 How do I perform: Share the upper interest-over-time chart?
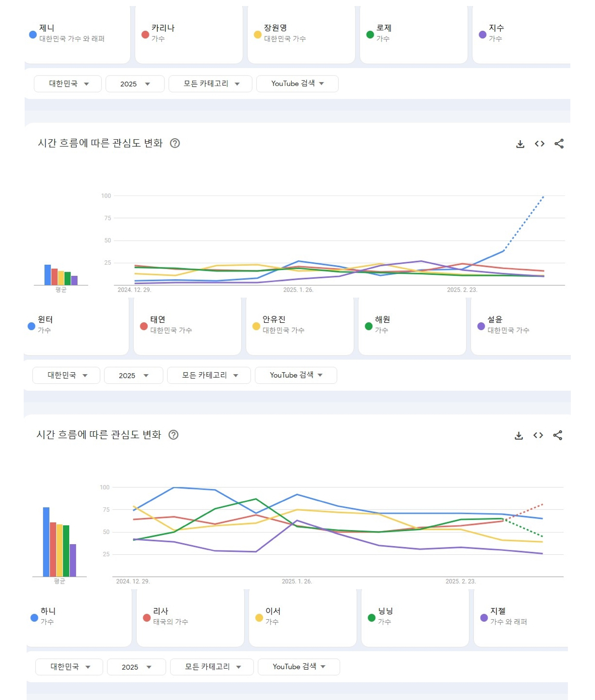(x=559, y=144)
